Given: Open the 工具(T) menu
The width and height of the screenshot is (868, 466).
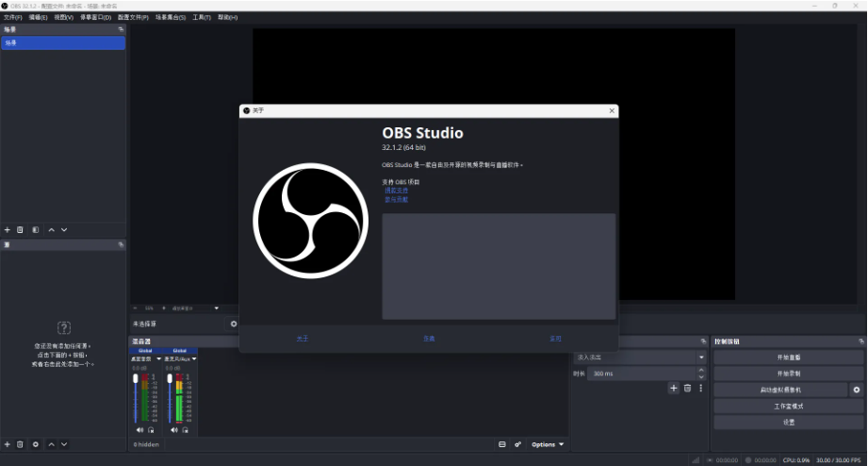Looking at the screenshot, I should coord(202,17).
